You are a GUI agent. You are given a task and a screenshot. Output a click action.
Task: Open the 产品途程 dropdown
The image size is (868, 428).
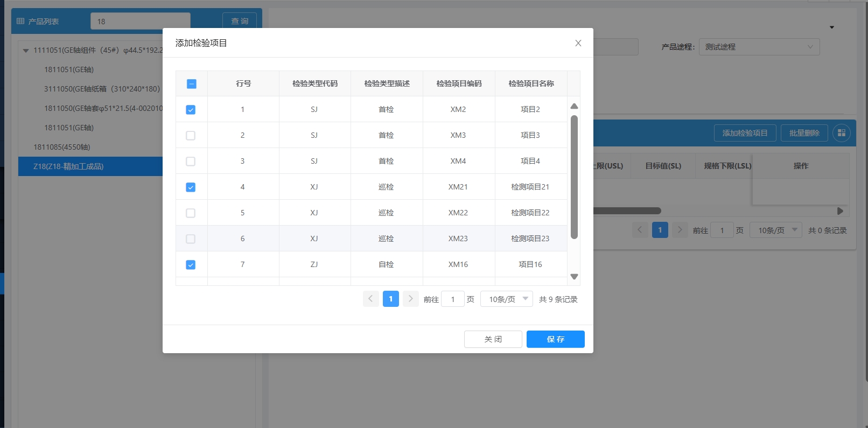759,47
